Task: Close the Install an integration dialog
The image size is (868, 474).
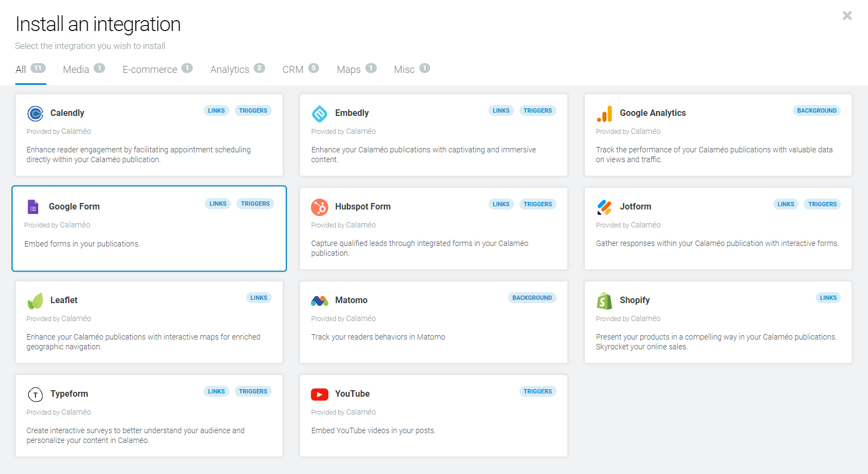Action: (847, 16)
